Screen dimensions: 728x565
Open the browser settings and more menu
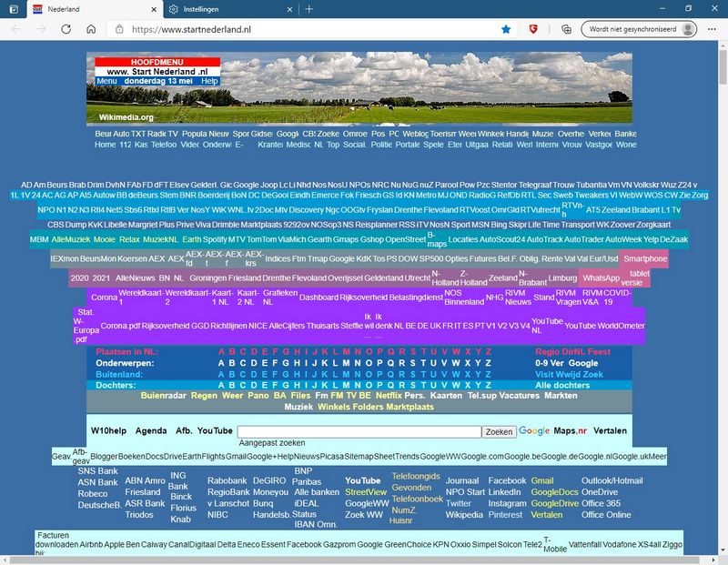tap(712, 29)
